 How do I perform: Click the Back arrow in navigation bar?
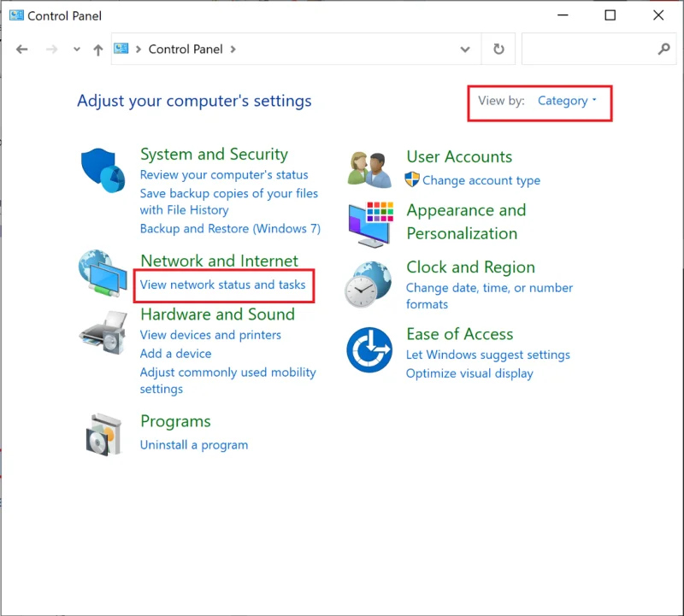pyautogui.click(x=22, y=50)
